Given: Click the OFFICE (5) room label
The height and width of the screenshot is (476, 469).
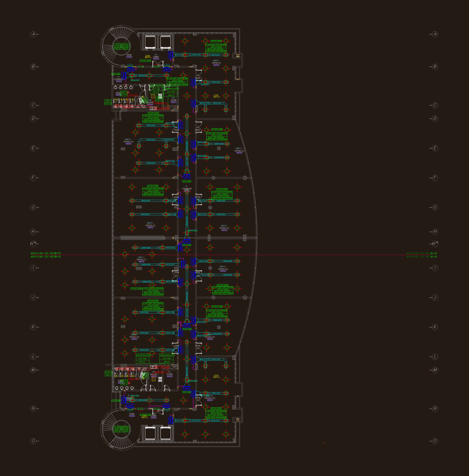Looking at the screenshot, I should (x=224, y=228).
